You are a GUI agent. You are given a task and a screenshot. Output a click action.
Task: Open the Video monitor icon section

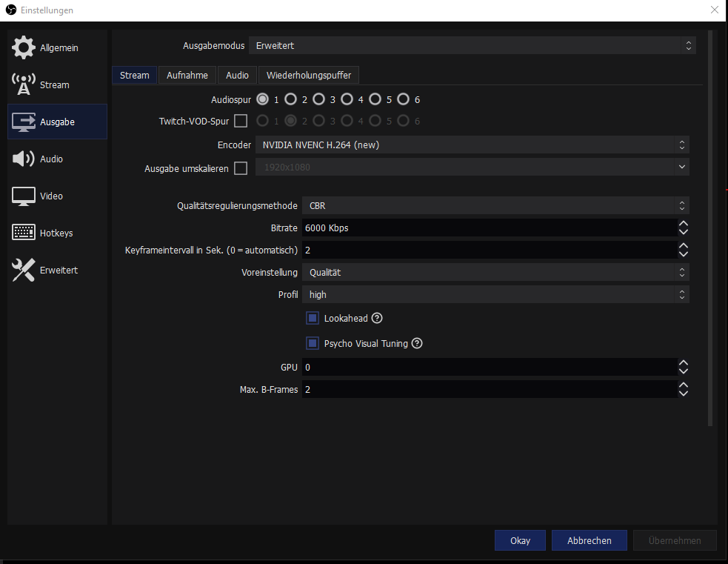pyautogui.click(x=24, y=196)
